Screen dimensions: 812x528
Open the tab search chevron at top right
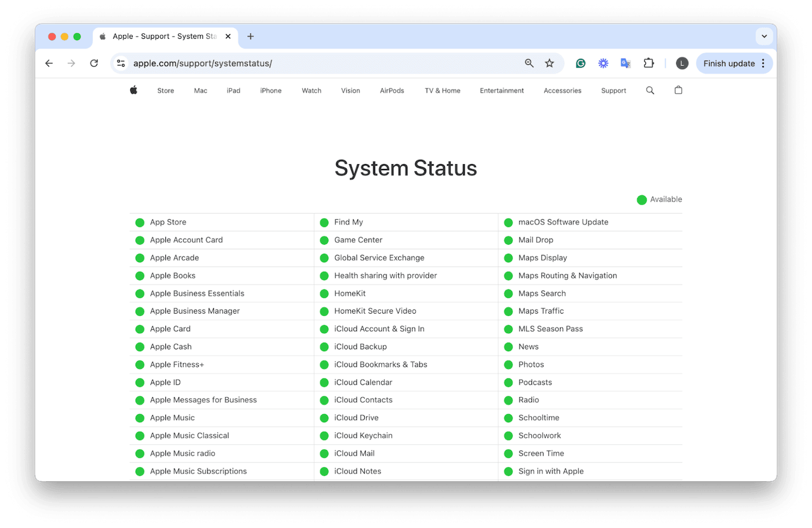coord(764,36)
